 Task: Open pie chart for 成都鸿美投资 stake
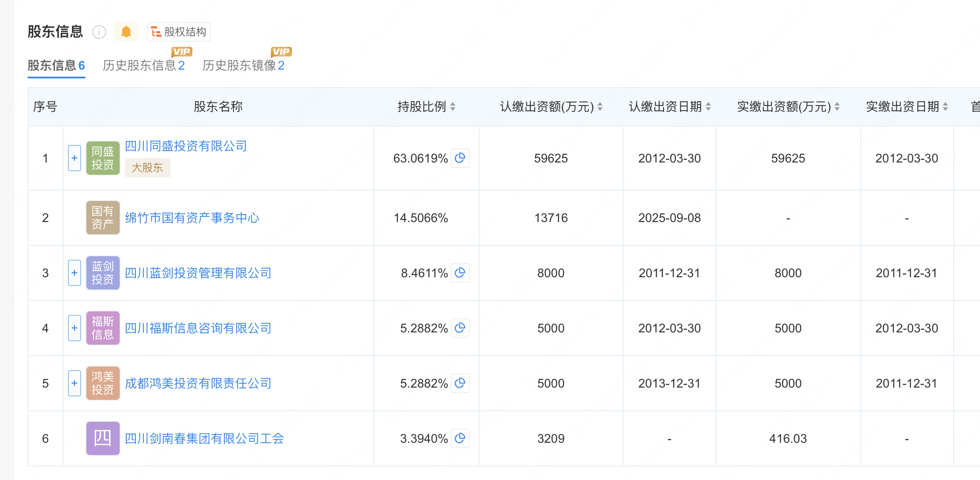pyautogui.click(x=460, y=383)
